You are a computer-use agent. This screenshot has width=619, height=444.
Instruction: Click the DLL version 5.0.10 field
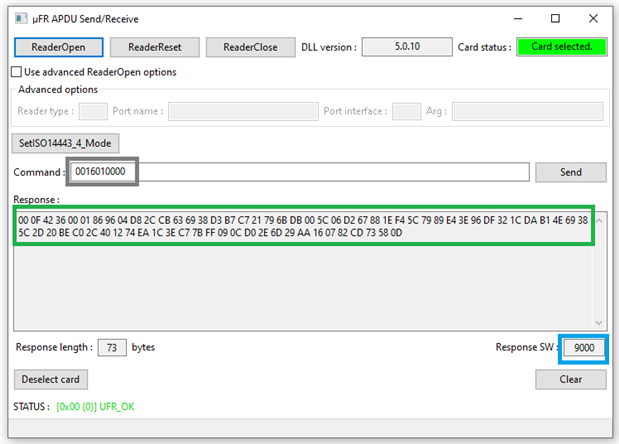click(x=407, y=47)
